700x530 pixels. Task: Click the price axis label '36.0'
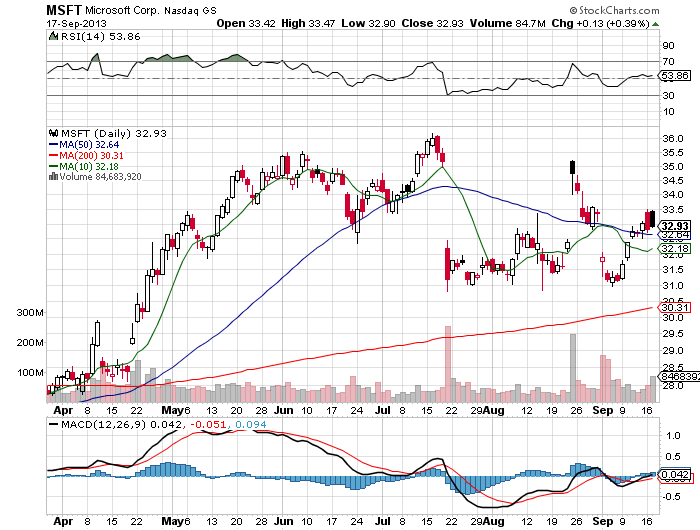[672, 139]
